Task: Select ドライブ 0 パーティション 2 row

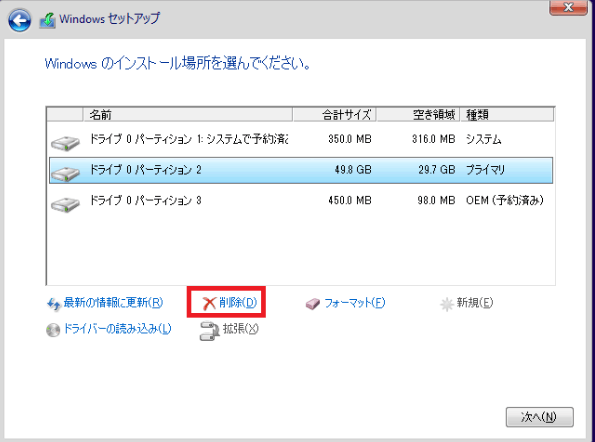Action: click(x=301, y=170)
